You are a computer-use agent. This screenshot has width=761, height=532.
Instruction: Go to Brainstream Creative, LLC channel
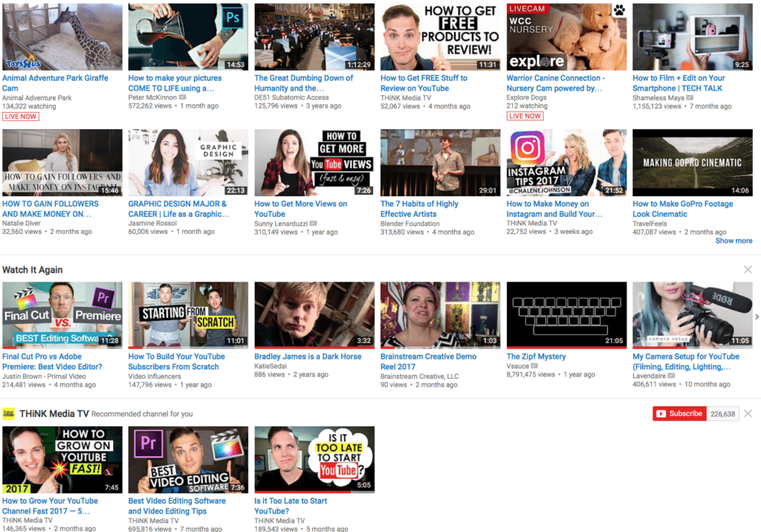420,376
